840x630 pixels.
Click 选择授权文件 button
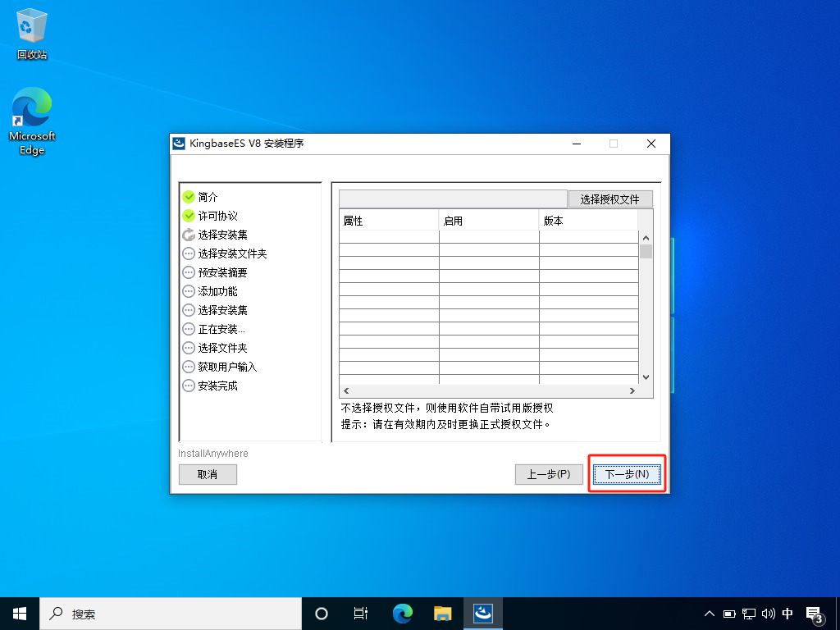pos(610,199)
